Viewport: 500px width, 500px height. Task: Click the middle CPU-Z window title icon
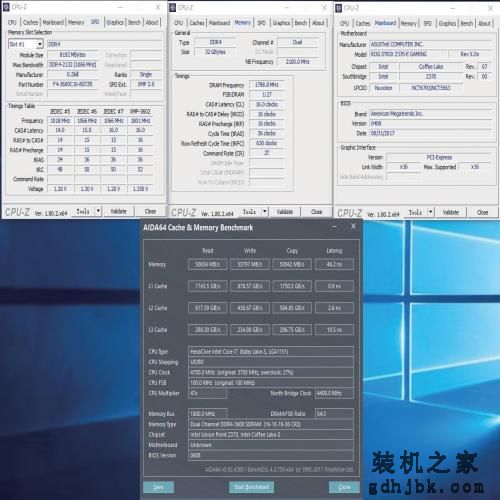(x=172, y=7)
